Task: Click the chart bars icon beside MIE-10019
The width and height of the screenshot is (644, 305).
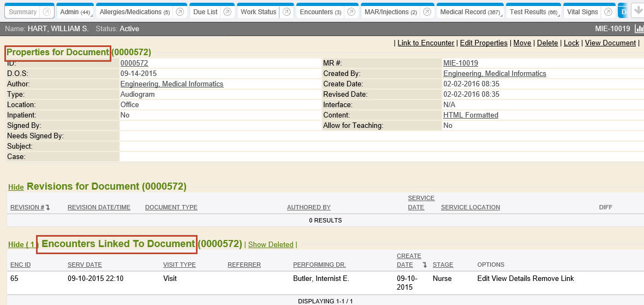Action: 639,28
